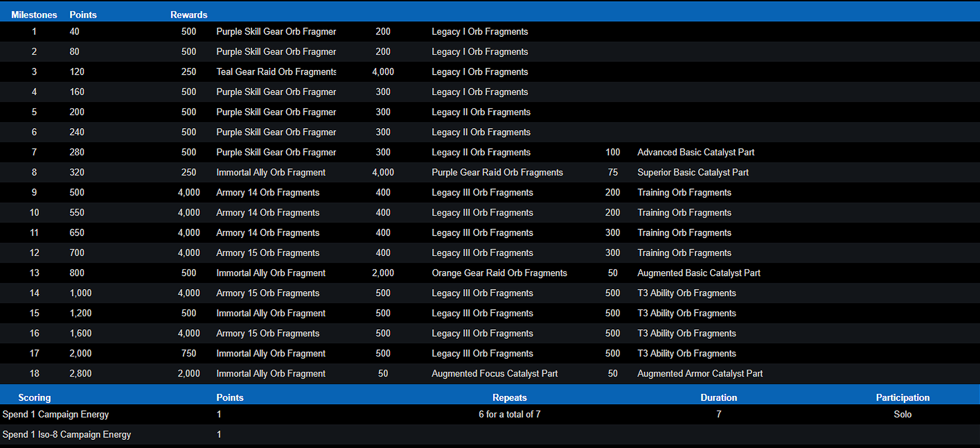Select Augmented Basic Catalyst Part cell
This screenshot has width=980, height=448.
coord(698,273)
